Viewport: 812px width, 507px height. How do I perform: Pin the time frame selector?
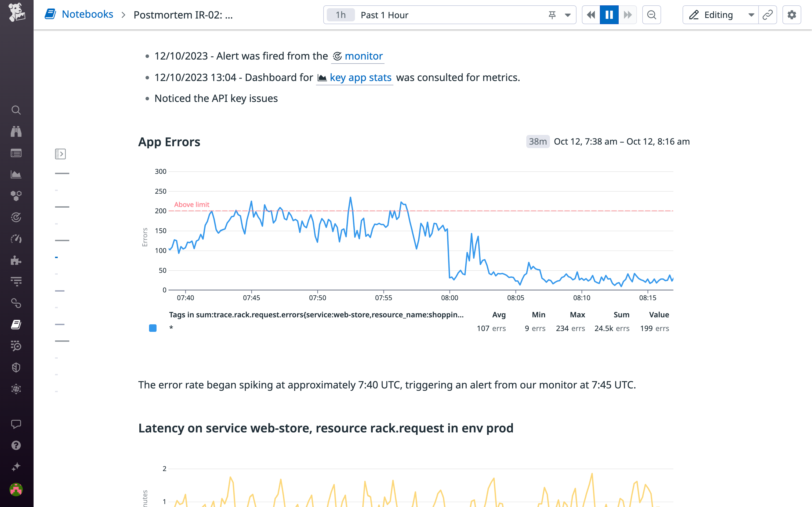[x=552, y=15]
